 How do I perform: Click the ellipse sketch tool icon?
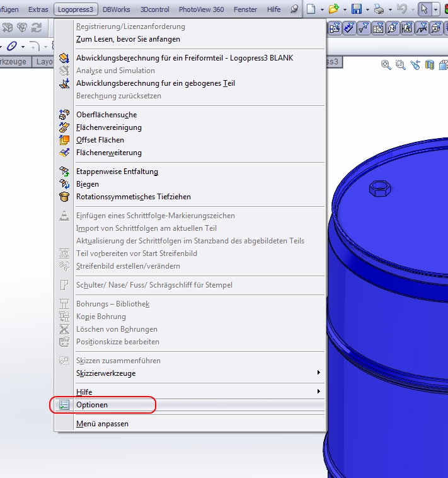tap(12, 46)
